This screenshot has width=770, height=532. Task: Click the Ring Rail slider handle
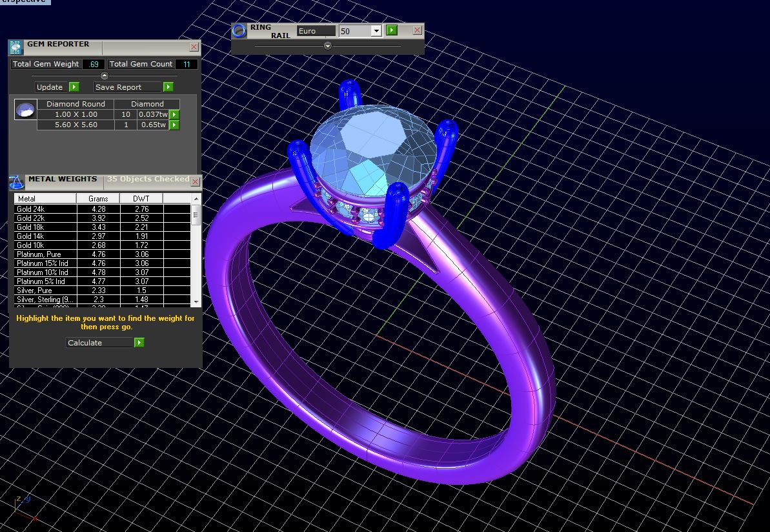(327, 46)
